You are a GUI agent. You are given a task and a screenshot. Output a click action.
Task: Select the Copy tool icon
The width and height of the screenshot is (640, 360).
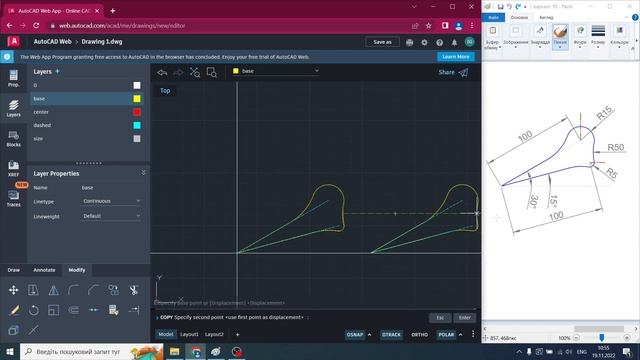[113, 290]
